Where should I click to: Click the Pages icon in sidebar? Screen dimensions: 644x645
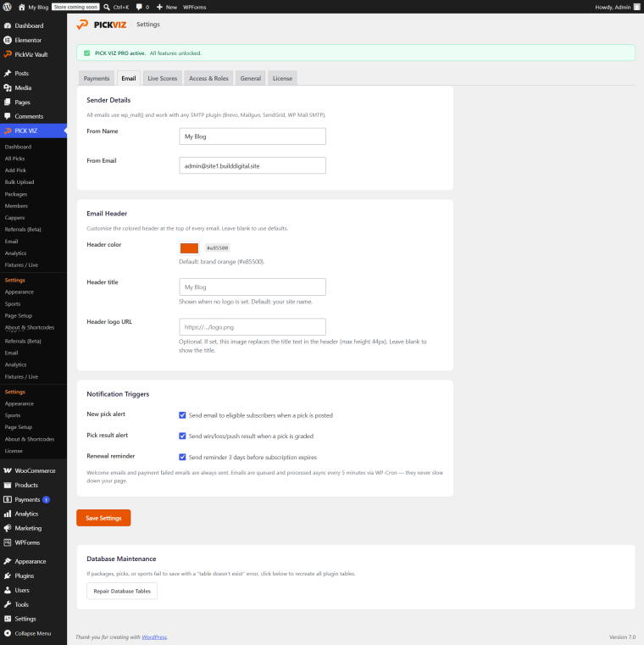click(x=8, y=102)
